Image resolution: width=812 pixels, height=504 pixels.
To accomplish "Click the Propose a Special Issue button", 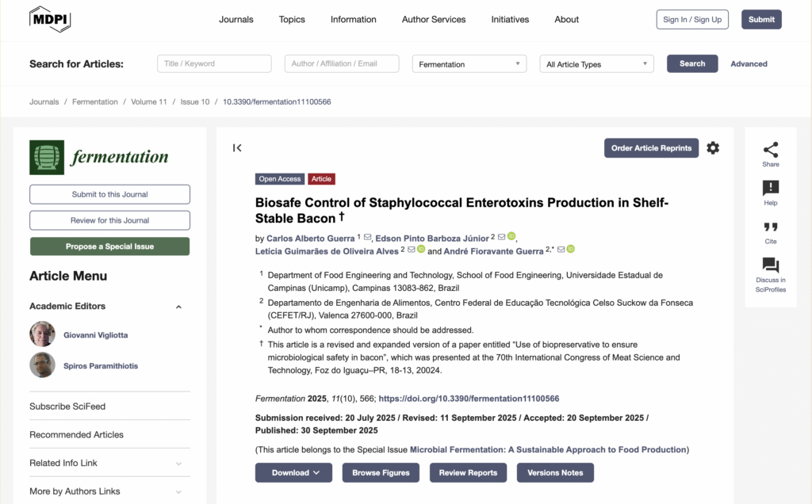I will 109,246.
